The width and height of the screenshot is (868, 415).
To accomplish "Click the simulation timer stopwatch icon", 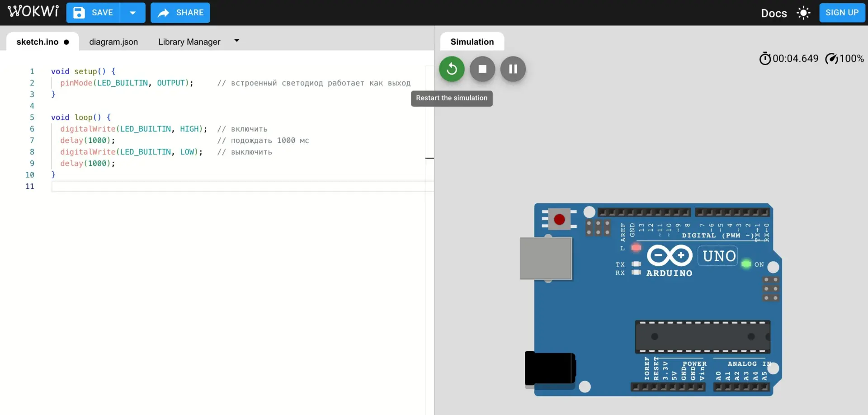I will click(x=765, y=59).
